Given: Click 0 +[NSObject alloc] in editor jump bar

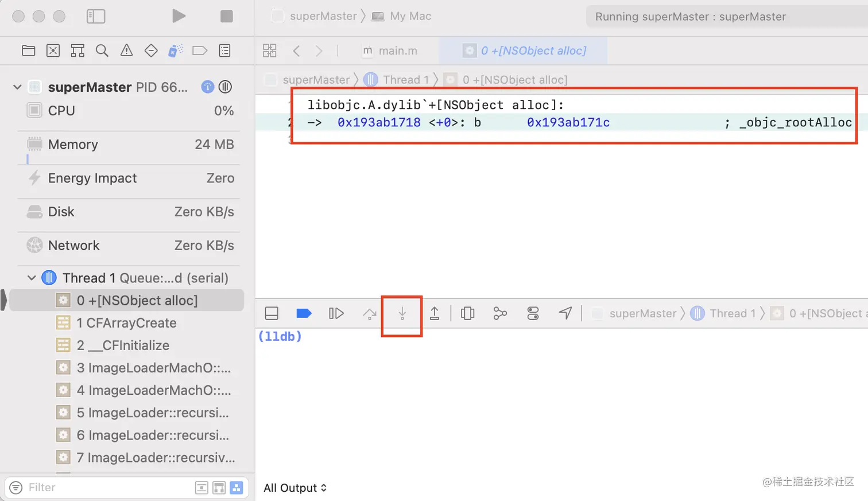Looking at the screenshot, I should (x=506, y=80).
